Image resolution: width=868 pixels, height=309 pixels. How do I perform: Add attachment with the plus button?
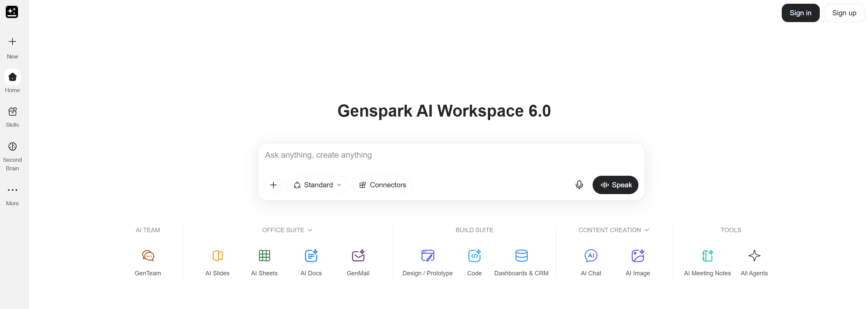273,185
